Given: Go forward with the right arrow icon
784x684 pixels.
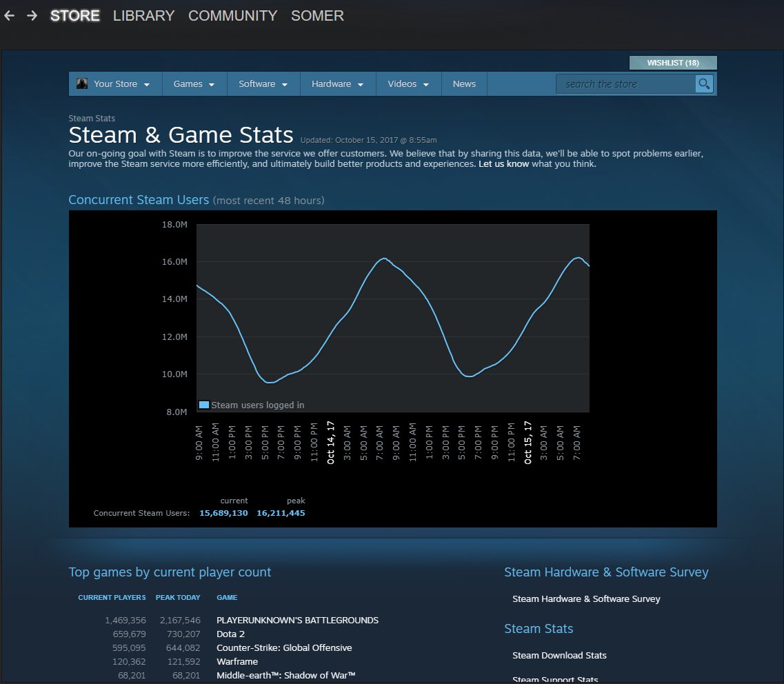Looking at the screenshot, I should (32, 15).
